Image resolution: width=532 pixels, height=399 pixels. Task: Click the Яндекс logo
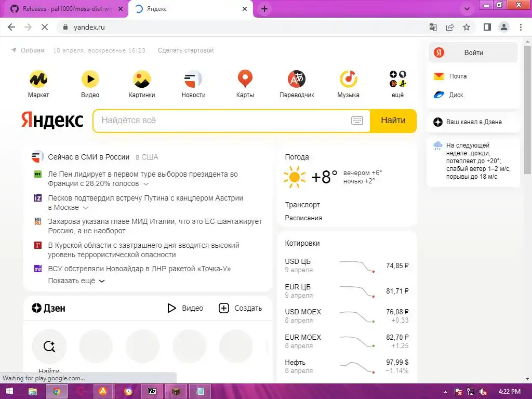click(52, 121)
